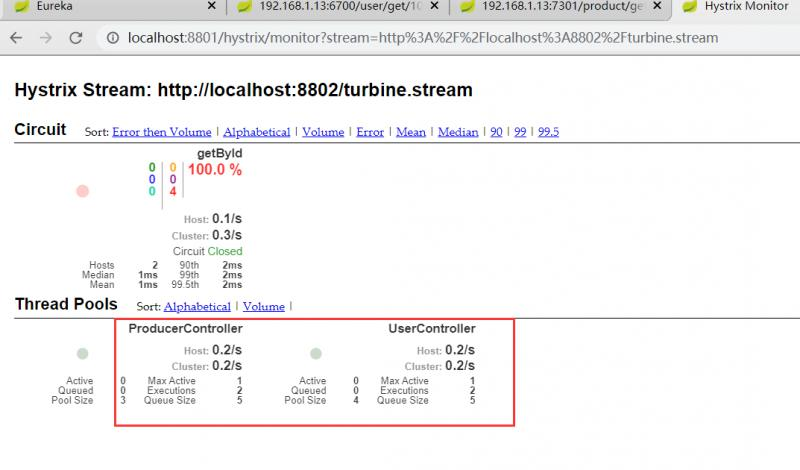Sort circuits by 90th percentile

coord(496,132)
